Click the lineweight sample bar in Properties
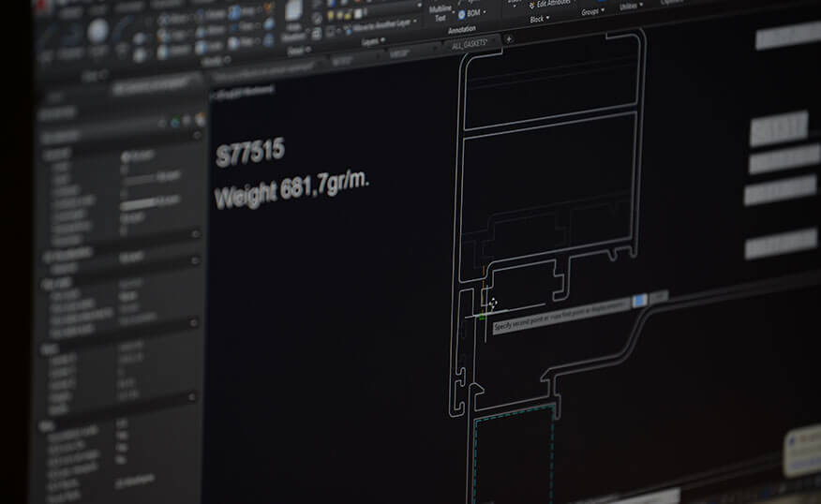 [x=140, y=201]
